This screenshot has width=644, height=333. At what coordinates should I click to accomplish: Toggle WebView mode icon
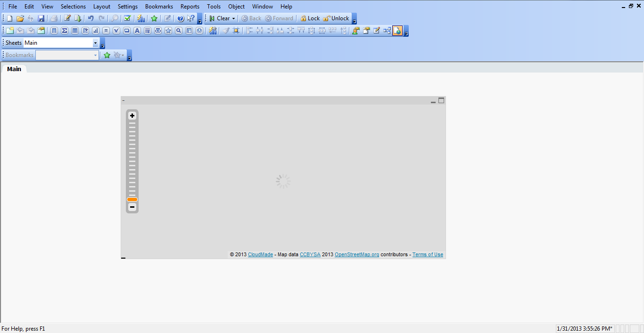pyautogui.click(x=397, y=31)
